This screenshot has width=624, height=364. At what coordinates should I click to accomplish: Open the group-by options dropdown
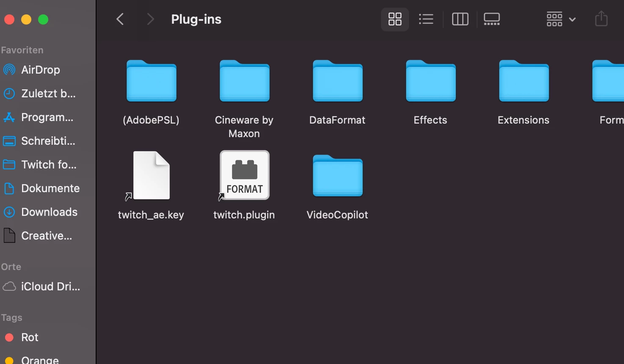(561, 19)
